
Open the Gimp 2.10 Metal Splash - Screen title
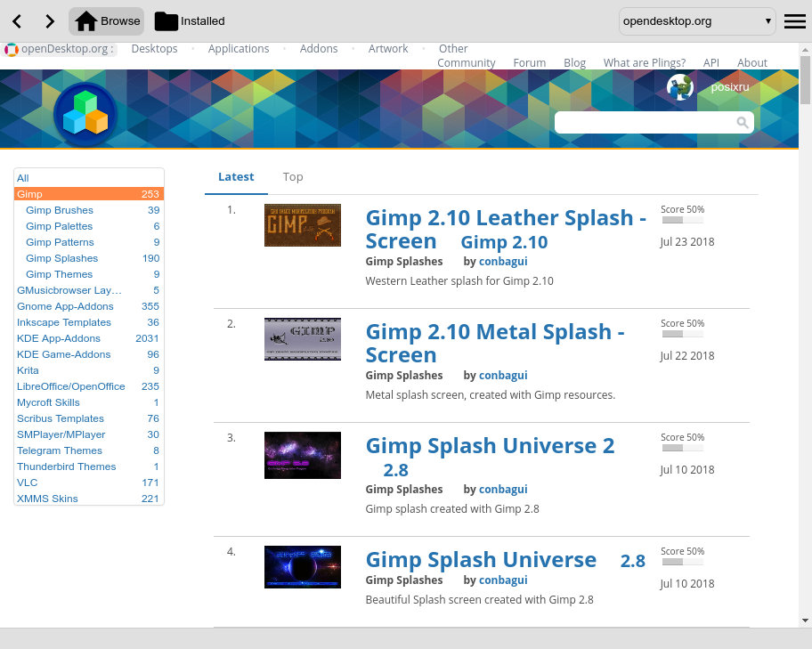click(x=495, y=344)
